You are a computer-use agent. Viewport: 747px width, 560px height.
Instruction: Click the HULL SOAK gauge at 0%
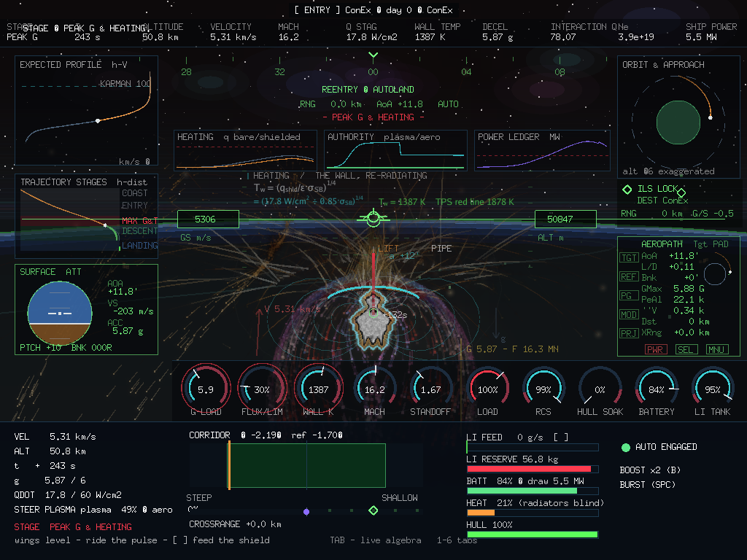(600, 389)
